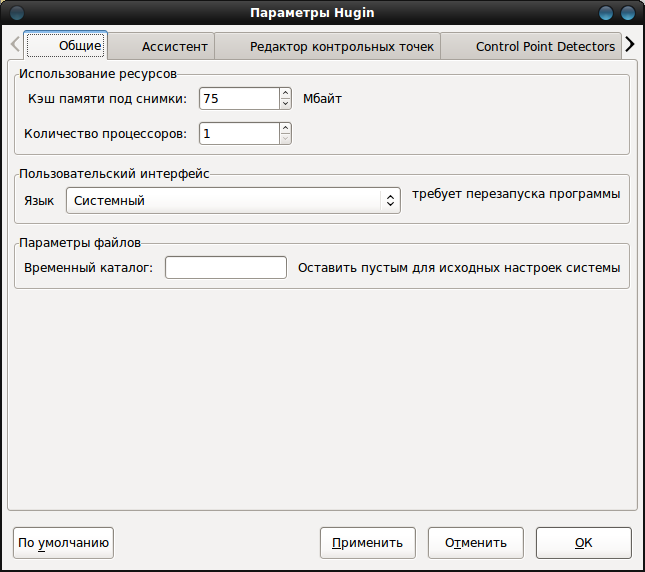Screen dimensions: 645x572
Task: Click the требует перезапуска программы note
Action: click(516, 194)
